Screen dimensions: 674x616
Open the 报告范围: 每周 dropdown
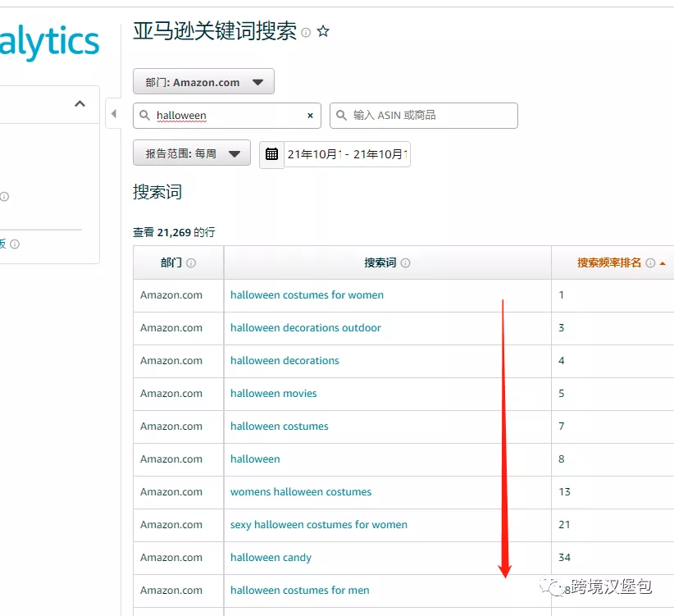click(x=192, y=153)
